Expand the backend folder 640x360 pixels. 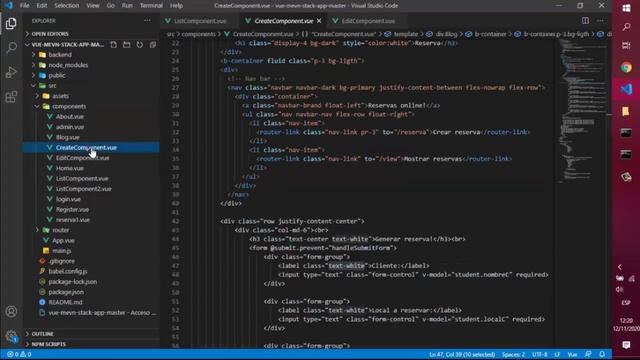60,55
